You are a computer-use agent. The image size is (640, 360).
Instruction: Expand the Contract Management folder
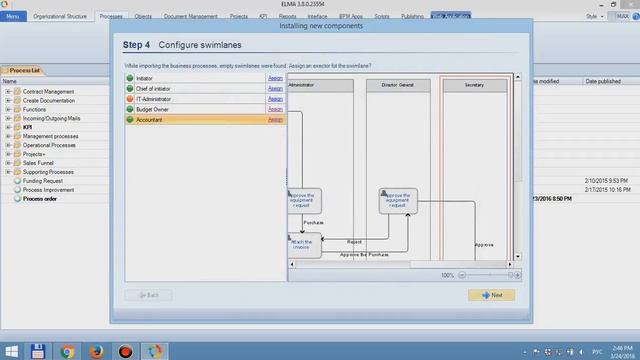click(x=8, y=91)
